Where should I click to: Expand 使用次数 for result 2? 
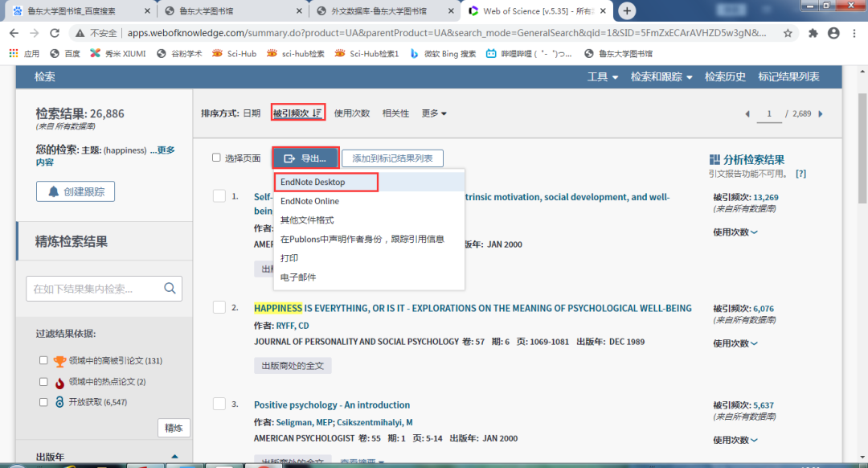pos(735,343)
